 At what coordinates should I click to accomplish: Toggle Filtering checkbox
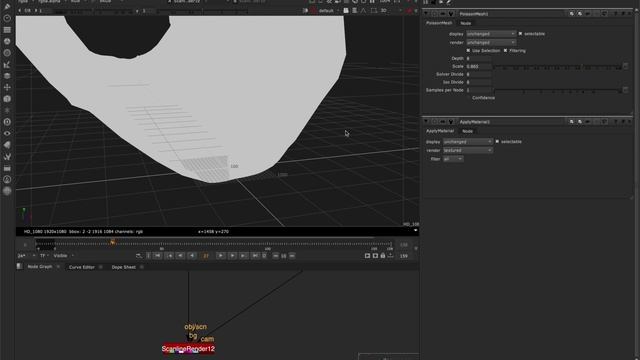click(505, 50)
